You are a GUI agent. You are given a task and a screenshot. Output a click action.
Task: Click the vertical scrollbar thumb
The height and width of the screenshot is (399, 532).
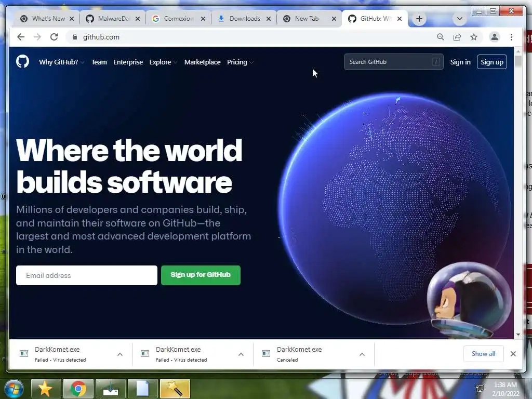point(518,61)
